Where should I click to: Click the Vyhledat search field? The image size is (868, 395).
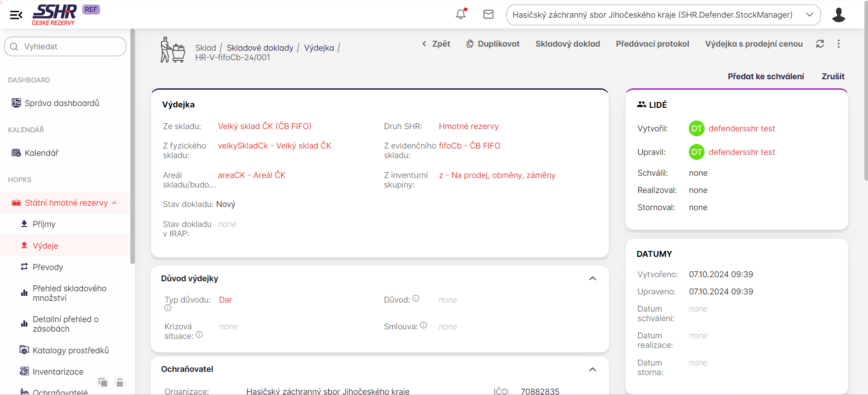pos(65,47)
